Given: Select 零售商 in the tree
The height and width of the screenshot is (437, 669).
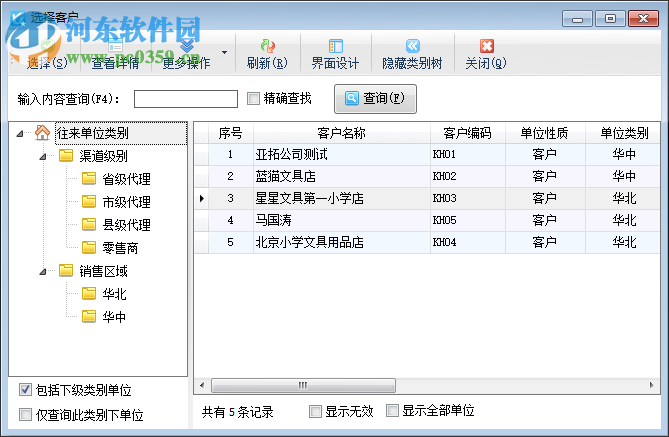Looking at the screenshot, I should [120, 248].
